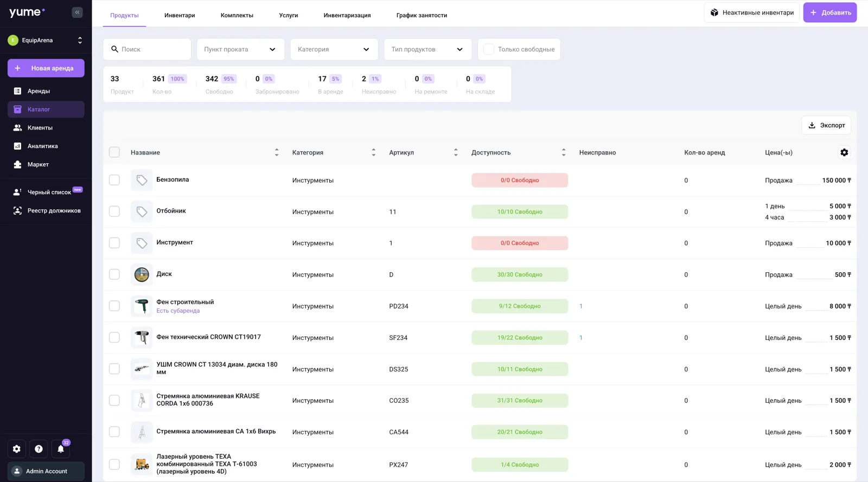Screen dimensions: 868x482
Task: Open the Аналитика chart icon
Action: point(17,146)
